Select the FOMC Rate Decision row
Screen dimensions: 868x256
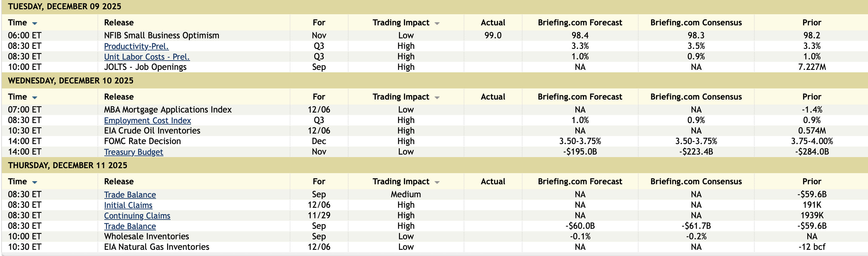tap(142, 141)
